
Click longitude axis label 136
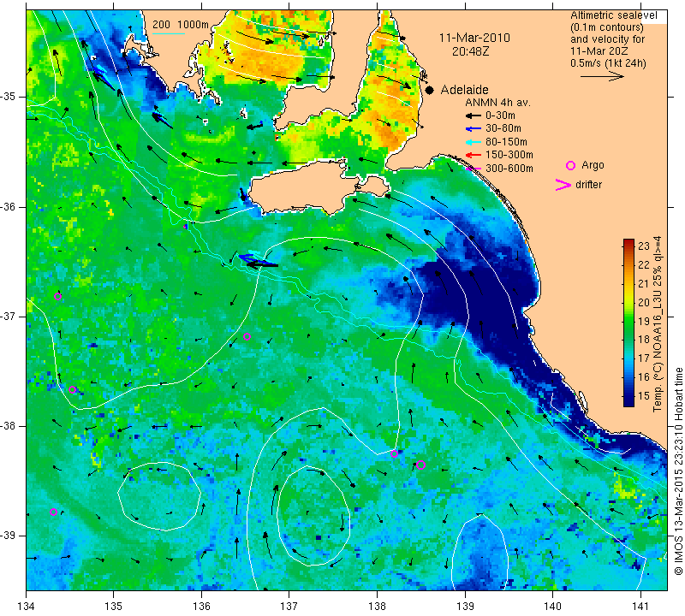point(201,607)
